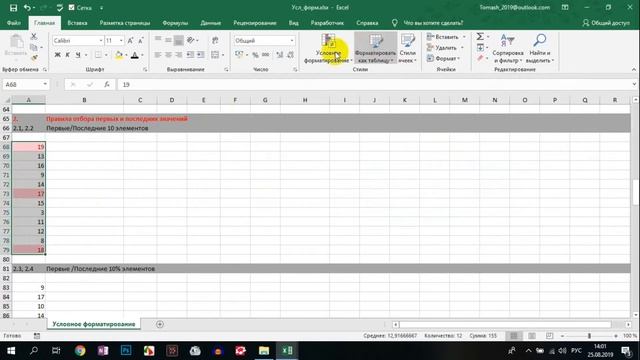Viewport: 640px width, 360px height.
Task: Click the formula bar showing 19
Action: (x=376, y=84)
